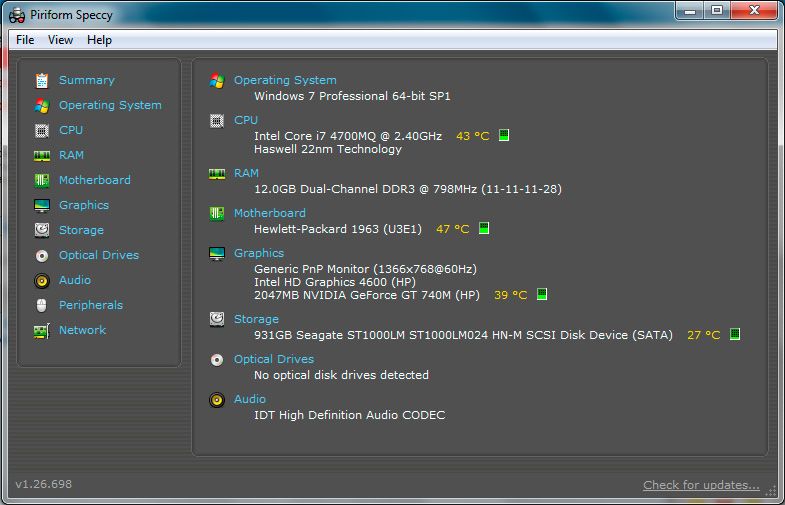Click the 27 °C storage temperature value
The image size is (785, 505).
point(703,335)
